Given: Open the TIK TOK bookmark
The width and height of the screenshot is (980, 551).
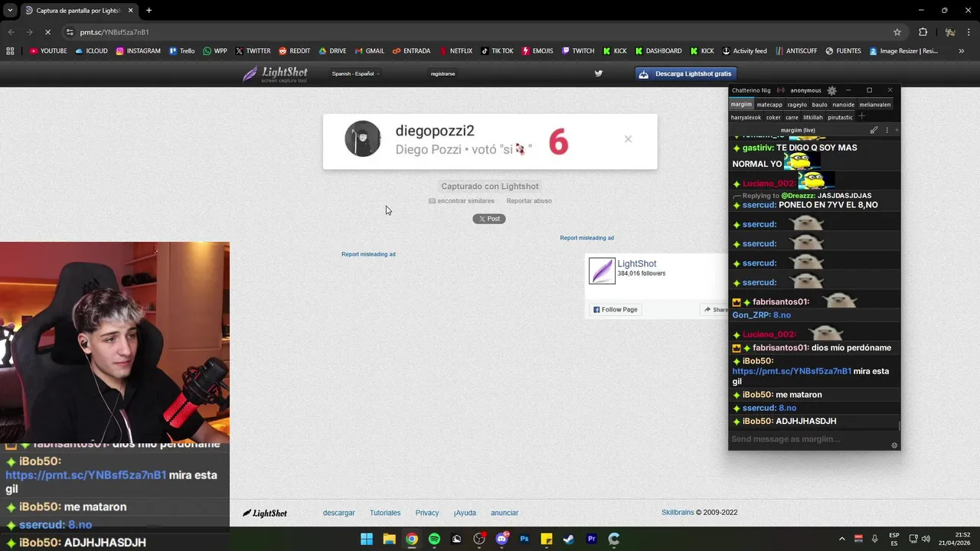Looking at the screenshot, I should pyautogui.click(x=497, y=51).
